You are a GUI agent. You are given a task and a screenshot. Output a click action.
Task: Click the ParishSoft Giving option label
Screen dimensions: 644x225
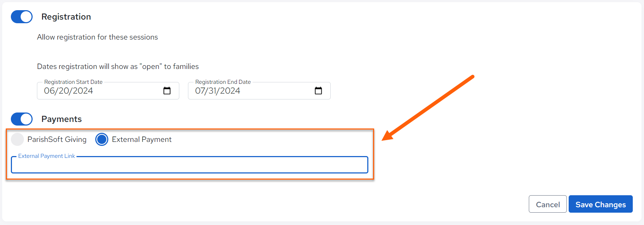click(x=57, y=139)
